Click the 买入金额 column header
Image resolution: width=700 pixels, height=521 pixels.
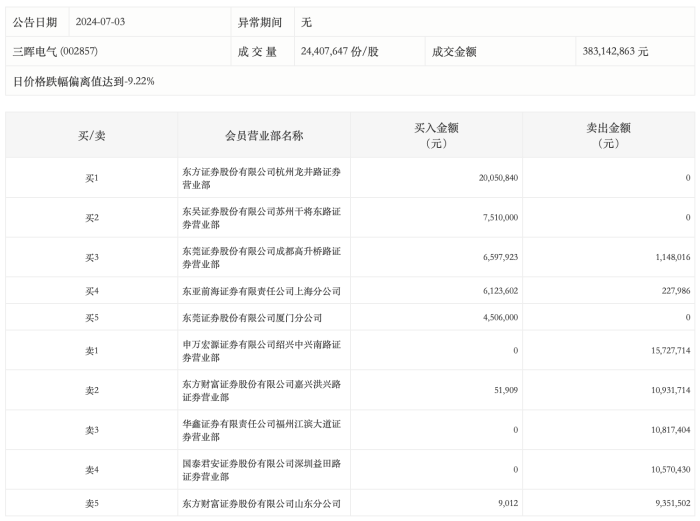436,136
